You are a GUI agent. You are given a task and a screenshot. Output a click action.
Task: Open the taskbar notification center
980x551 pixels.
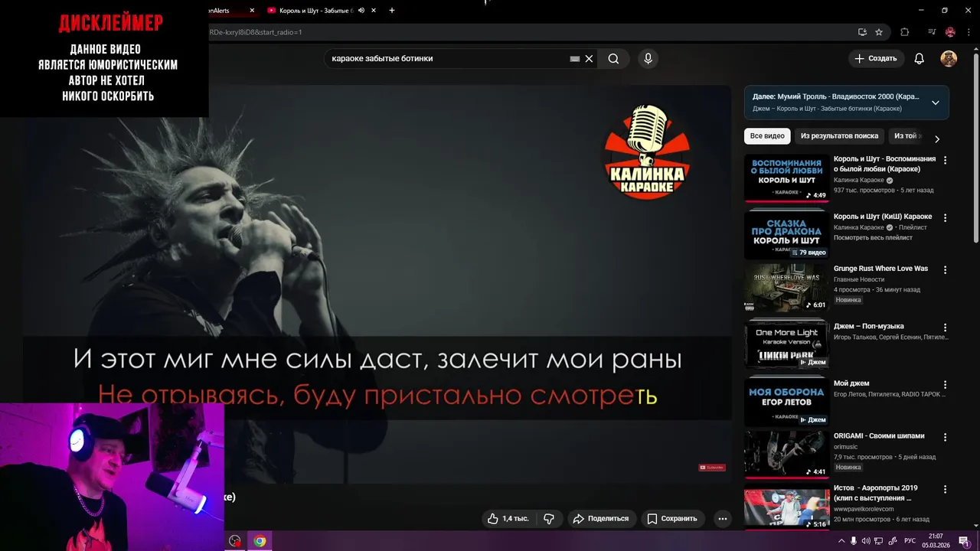tap(964, 541)
